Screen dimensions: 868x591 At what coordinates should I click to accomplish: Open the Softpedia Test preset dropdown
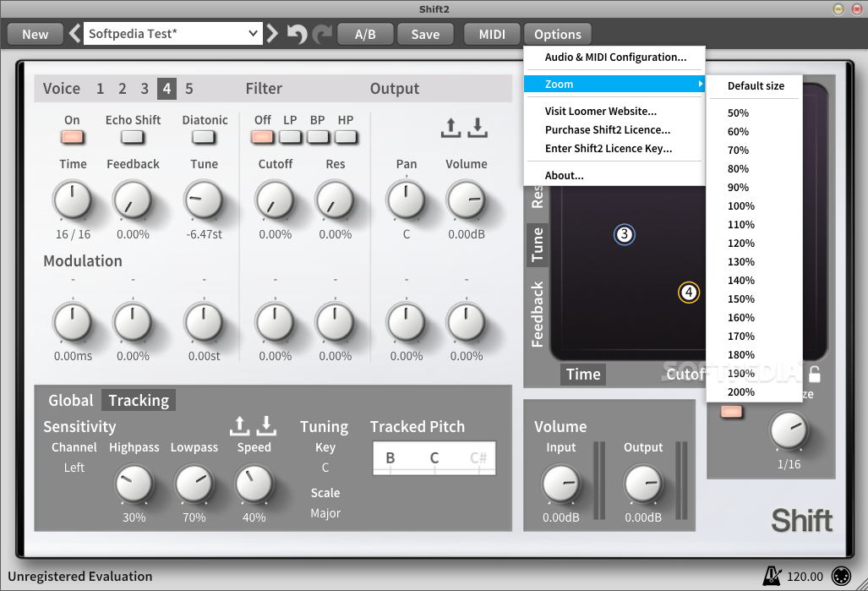172,34
